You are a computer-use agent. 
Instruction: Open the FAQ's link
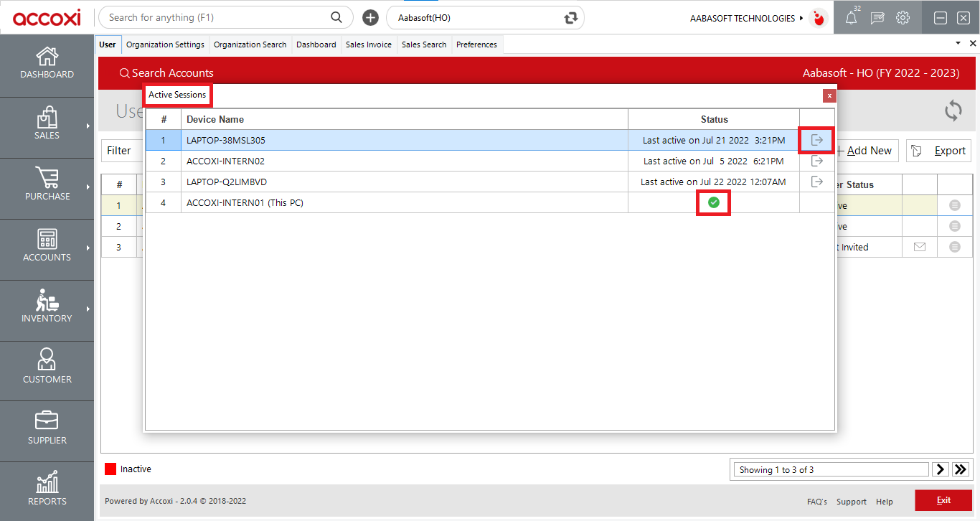tap(816, 502)
